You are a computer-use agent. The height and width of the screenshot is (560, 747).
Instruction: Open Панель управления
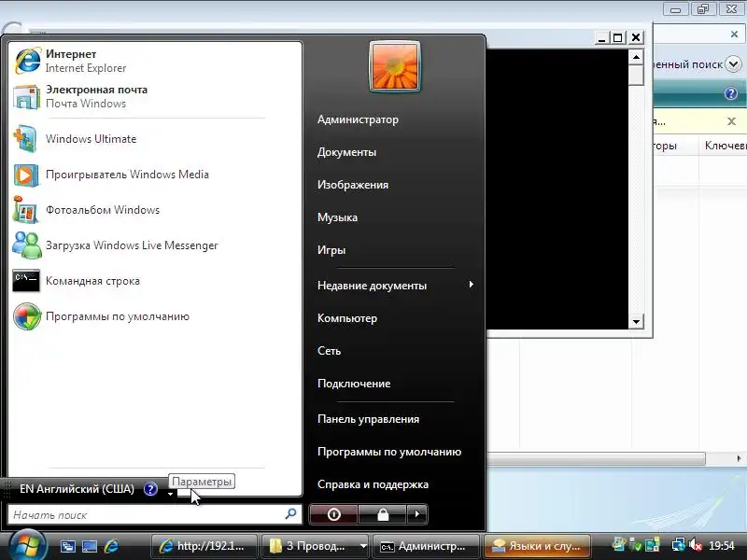point(368,419)
